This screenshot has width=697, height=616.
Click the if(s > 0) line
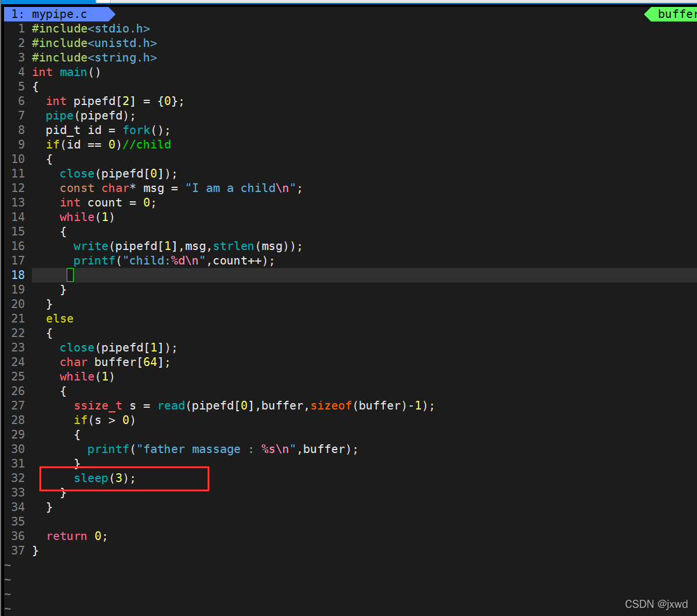[105, 420]
